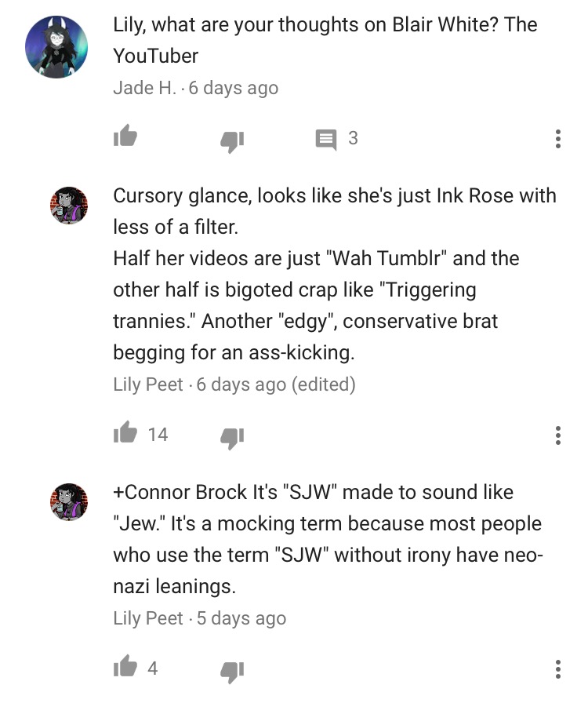588x703 pixels.
Task: Dislike Lily Peet's '+Connor Brock' reply
Action: 232,672
